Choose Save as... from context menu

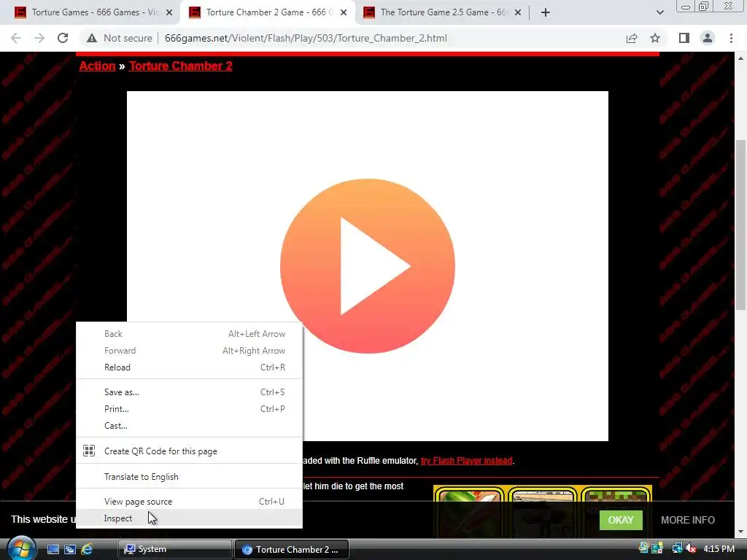(189, 392)
